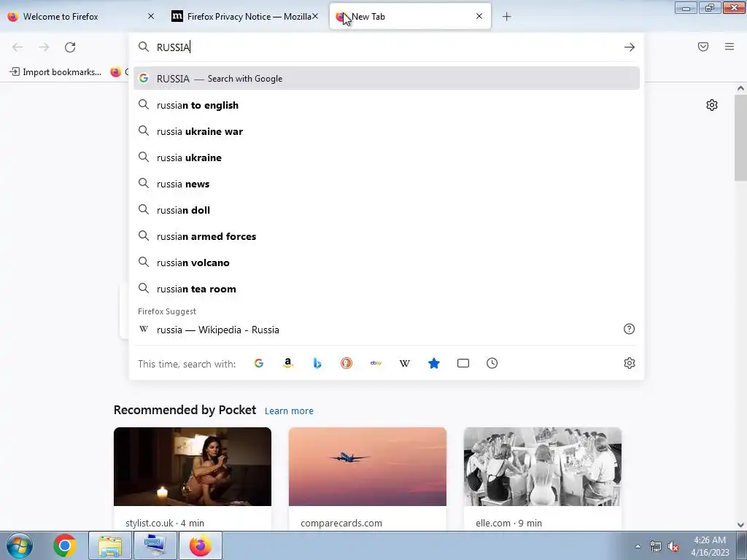Choose russian volcano suggestion

point(387,262)
